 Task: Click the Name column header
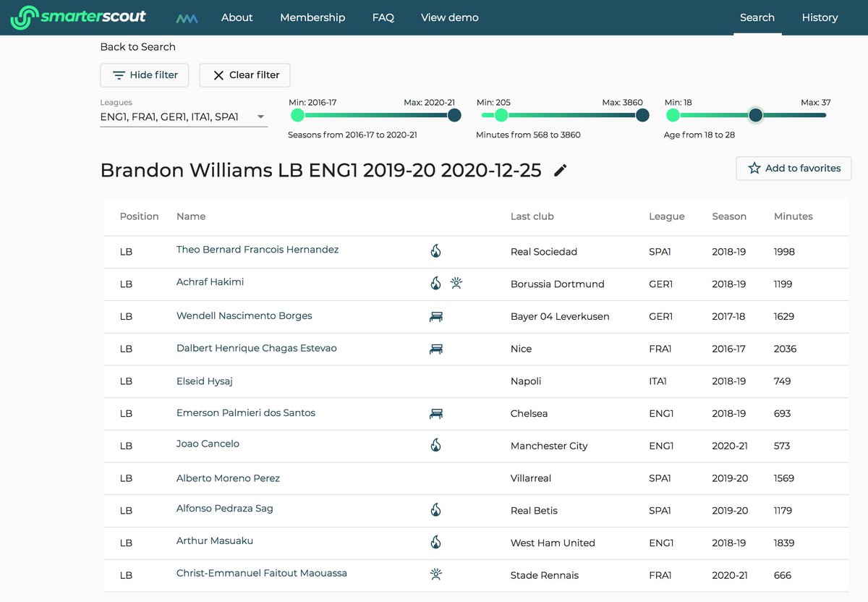click(191, 216)
